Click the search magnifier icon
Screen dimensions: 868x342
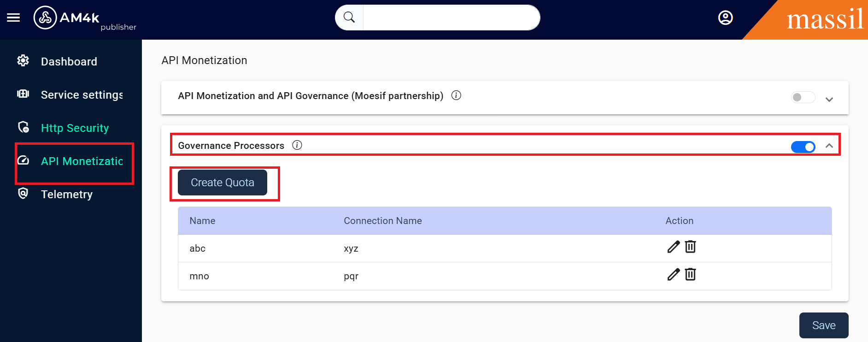(349, 18)
